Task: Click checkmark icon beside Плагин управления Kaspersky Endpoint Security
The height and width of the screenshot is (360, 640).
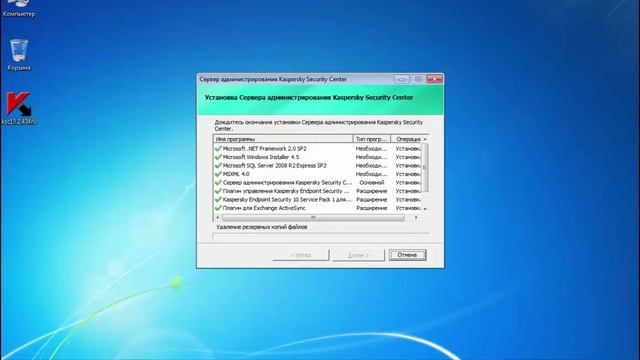Action: coord(218,191)
